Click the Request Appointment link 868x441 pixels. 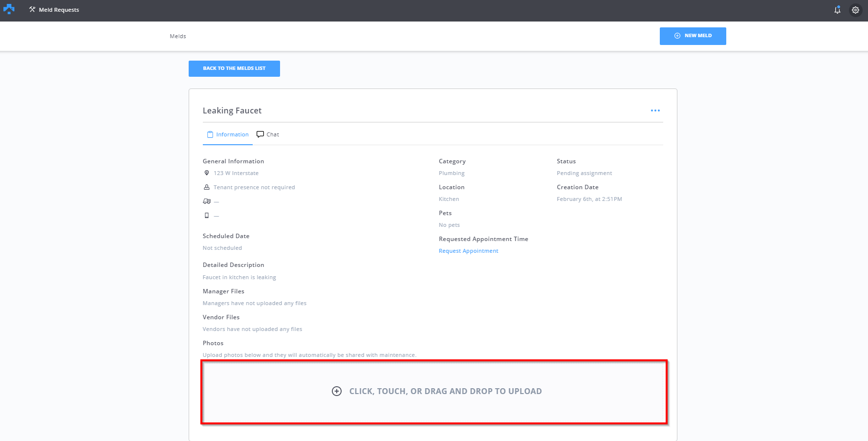click(468, 251)
